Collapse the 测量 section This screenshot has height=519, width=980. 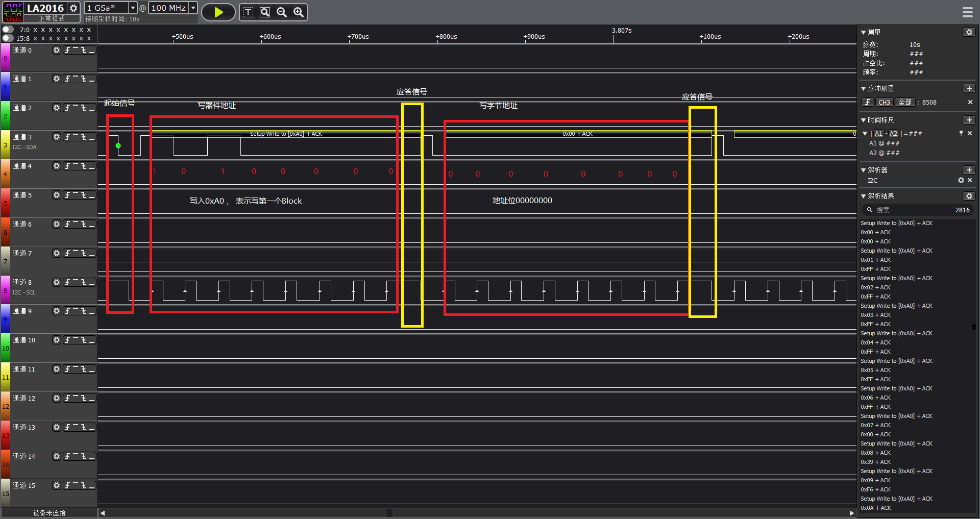(863, 32)
